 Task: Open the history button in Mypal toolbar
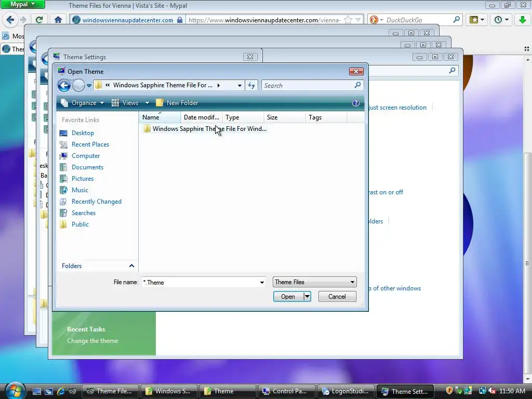[501, 20]
